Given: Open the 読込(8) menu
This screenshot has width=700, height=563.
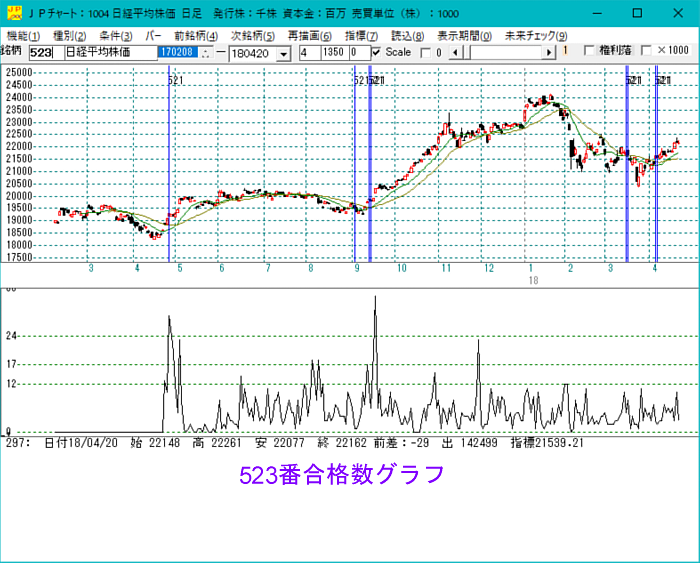Looking at the screenshot, I should [x=408, y=36].
